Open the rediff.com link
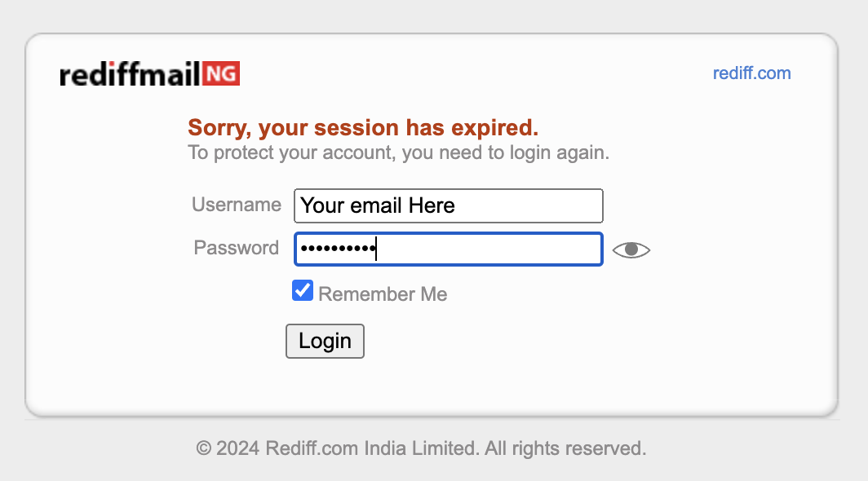 (751, 73)
